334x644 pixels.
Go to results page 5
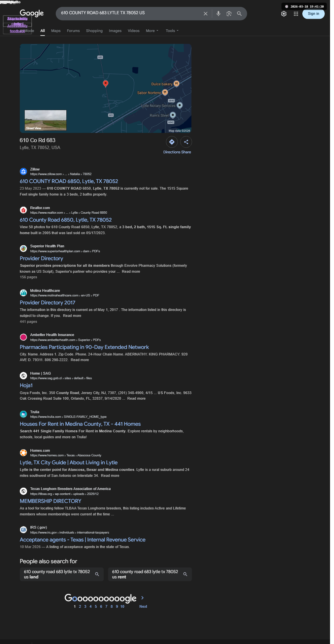click(96, 606)
